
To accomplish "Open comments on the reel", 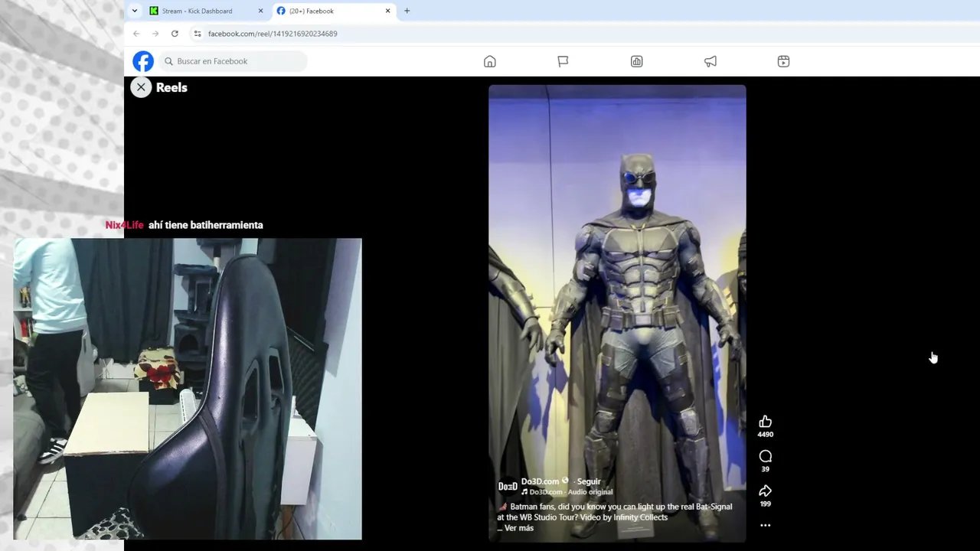I will 765,457.
